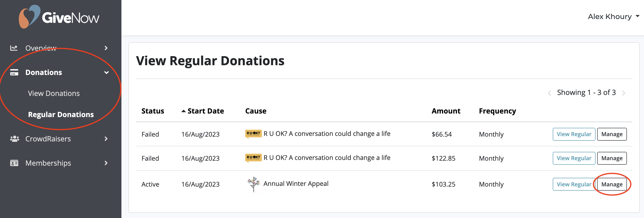Click the Donations credit card icon
Viewport: 644px width, 218px height.
[x=14, y=73]
